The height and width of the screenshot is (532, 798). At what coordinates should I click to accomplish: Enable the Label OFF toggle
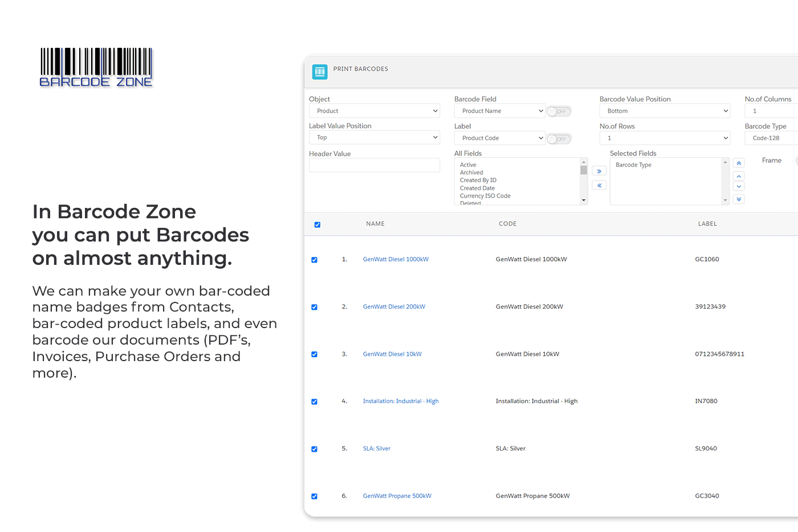tap(559, 138)
